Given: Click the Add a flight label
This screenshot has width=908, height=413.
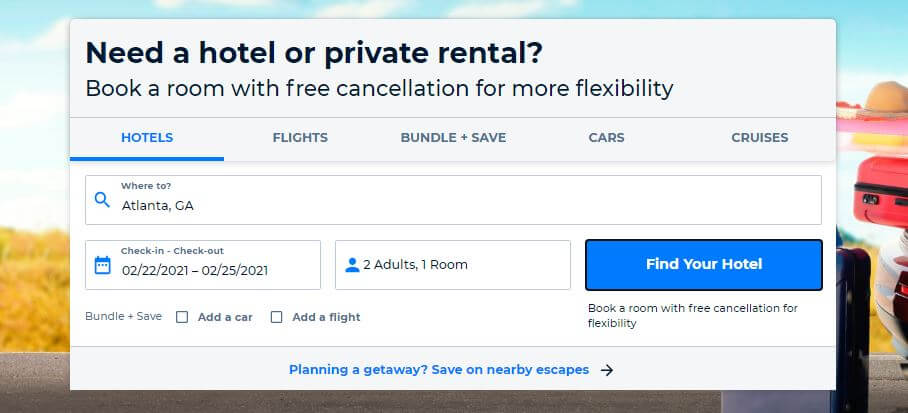Looking at the screenshot, I should click(x=326, y=317).
